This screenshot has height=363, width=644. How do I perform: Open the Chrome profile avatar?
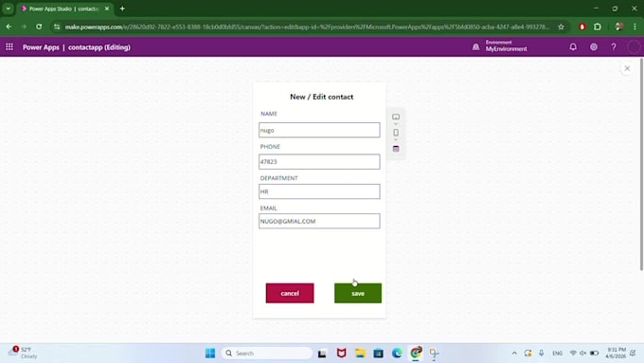[x=619, y=27]
